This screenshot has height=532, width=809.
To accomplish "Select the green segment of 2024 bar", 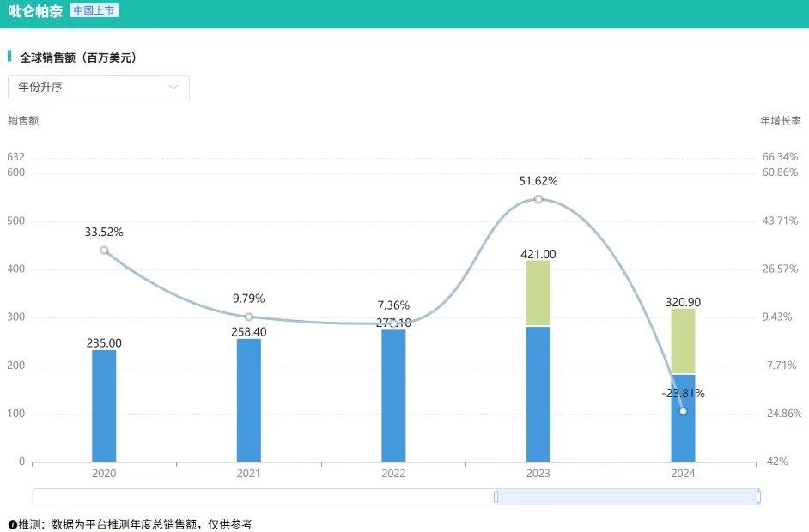I will pos(683,341).
